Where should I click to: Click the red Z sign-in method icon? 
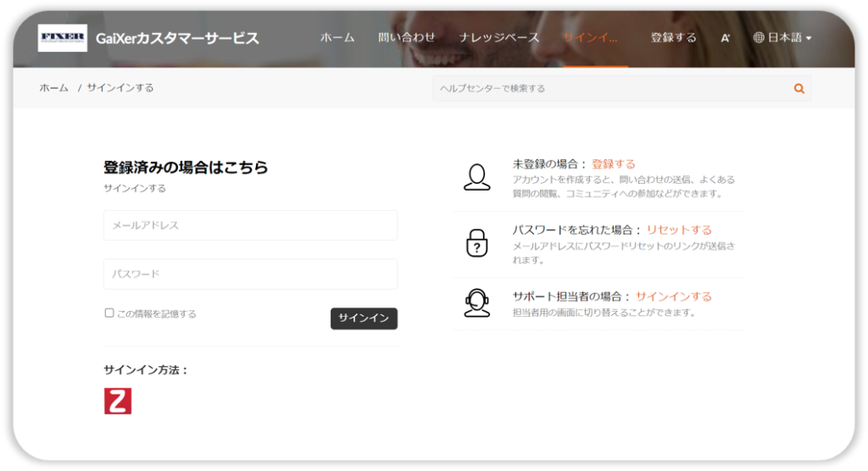(x=118, y=401)
